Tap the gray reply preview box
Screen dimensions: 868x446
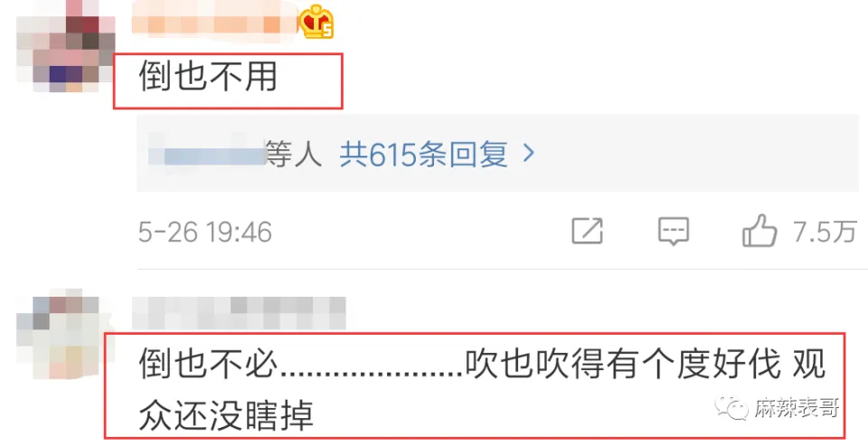pos(497,154)
